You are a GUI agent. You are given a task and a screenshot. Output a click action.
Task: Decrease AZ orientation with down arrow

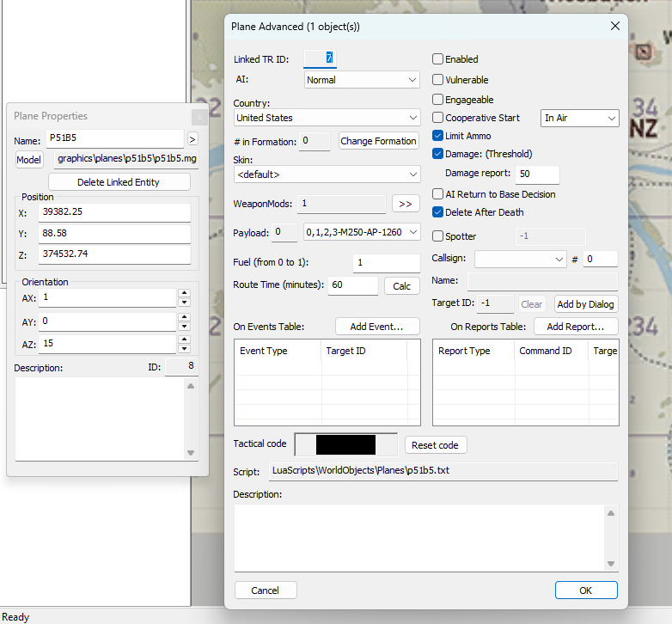[183, 348]
